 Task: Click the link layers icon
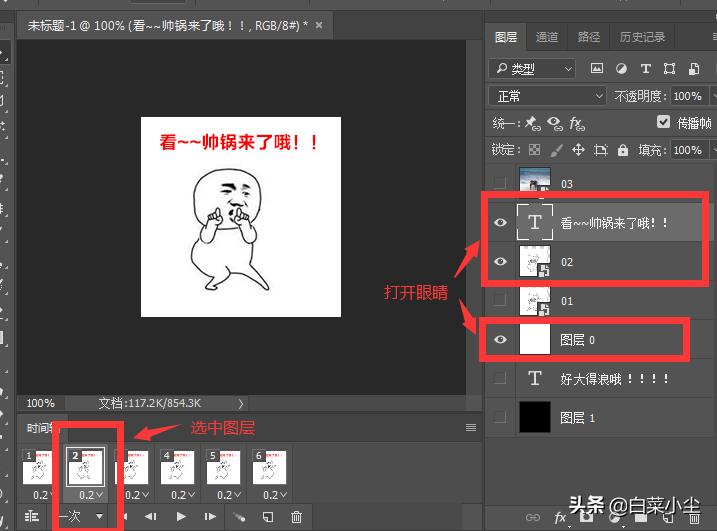[533, 517]
